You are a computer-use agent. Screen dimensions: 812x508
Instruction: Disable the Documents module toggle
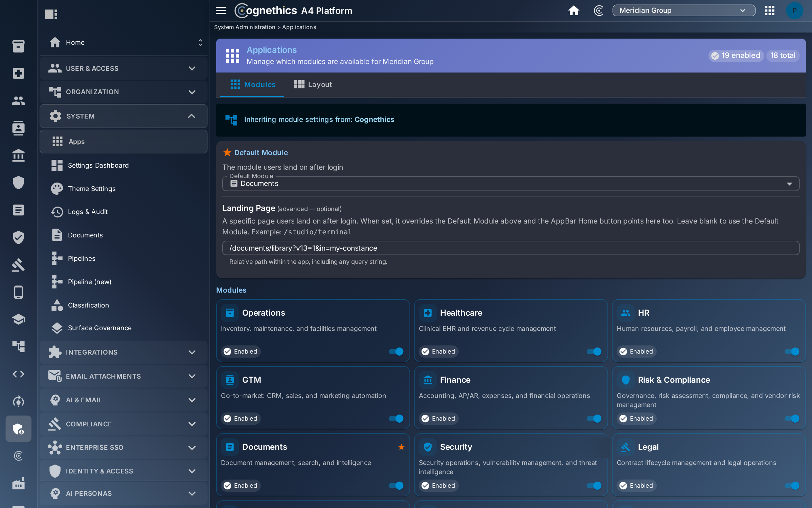(396, 486)
